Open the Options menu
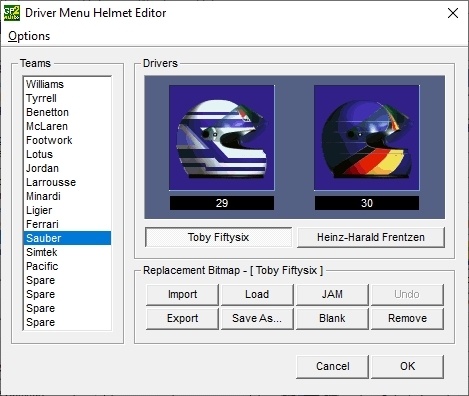The image size is (469, 396). click(29, 36)
